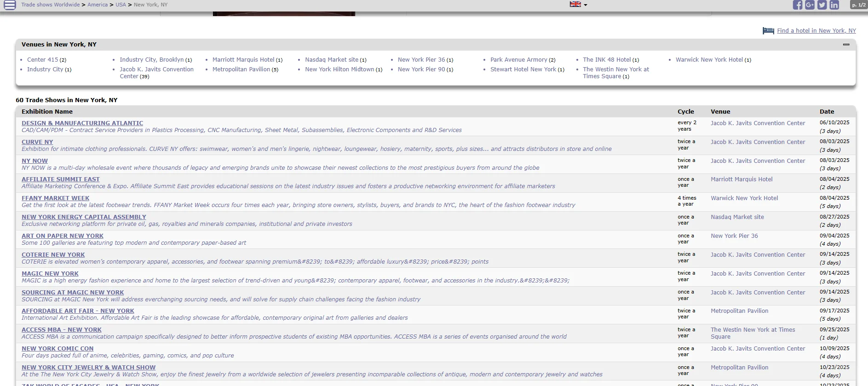Navigate to America breadcrumb

coord(98,5)
